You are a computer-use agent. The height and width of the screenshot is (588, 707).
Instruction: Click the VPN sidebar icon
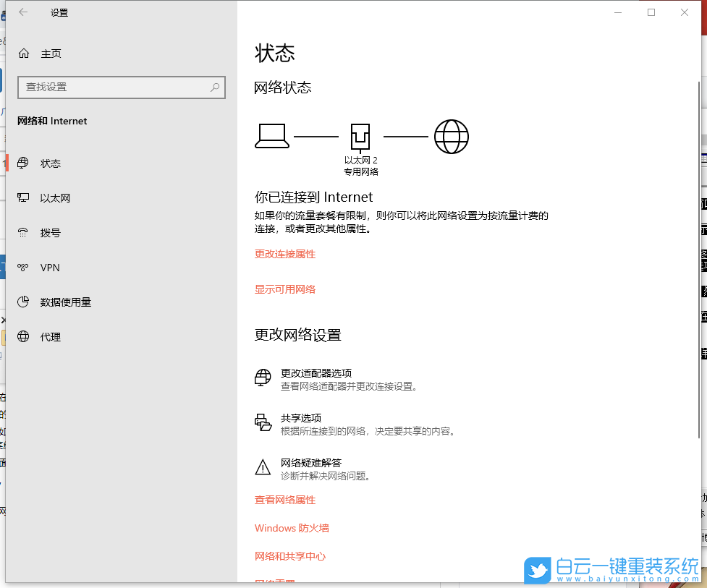point(22,267)
